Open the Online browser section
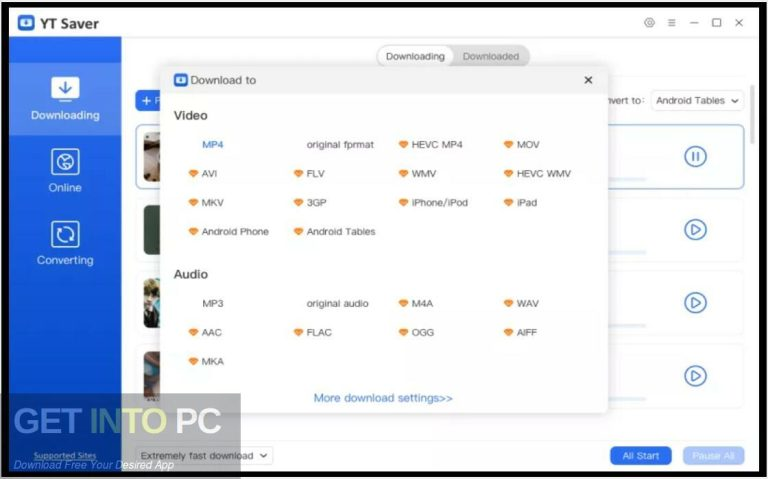 65,171
